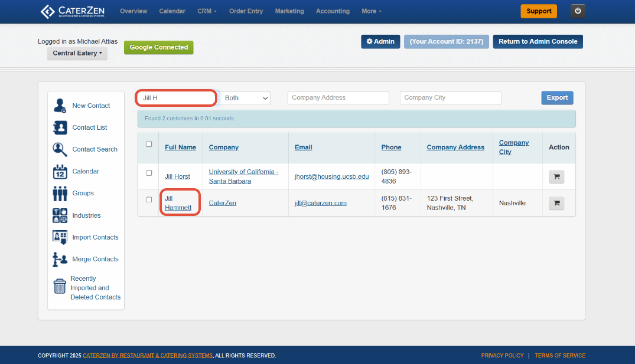Check the box for Jill Hammett row
635x364 pixels.
(149, 199)
